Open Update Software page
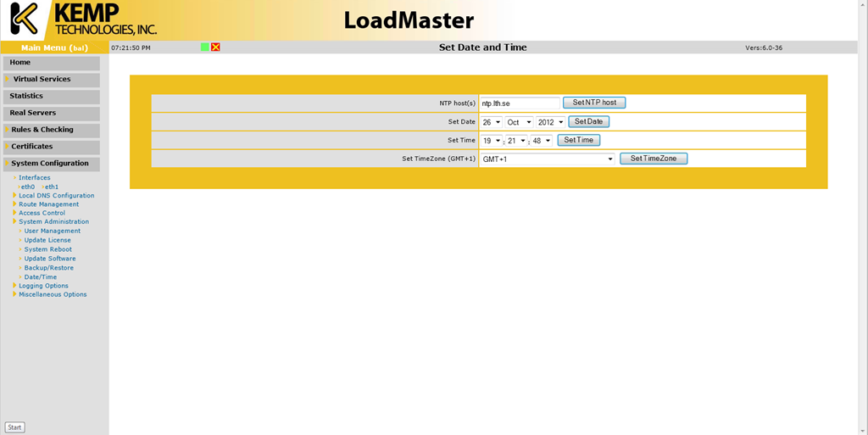Image resolution: width=868 pixels, height=435 pixels. click(x=50, y=259)
